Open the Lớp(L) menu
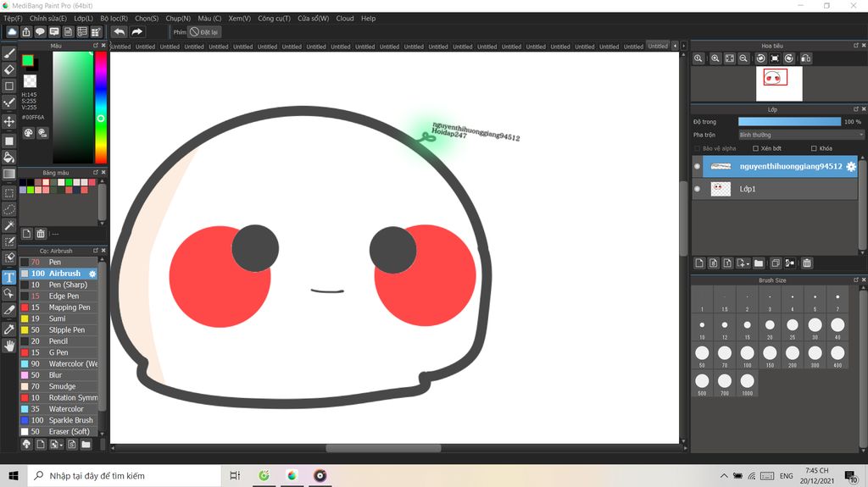 (84, 19)
